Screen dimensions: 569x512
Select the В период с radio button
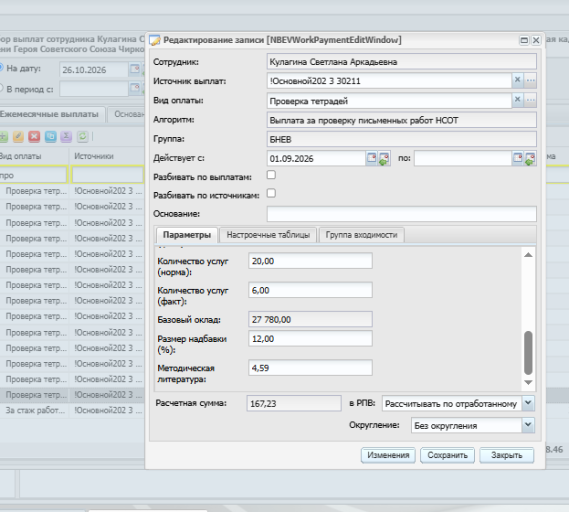tap(1, 88)
